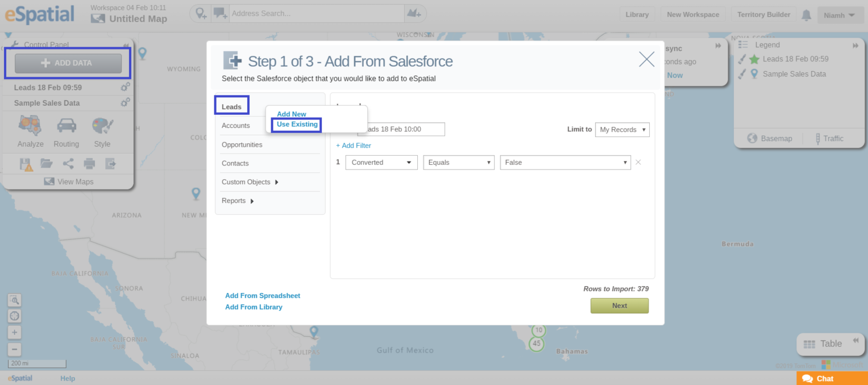The width and height of the screenshot is (868, 385).
Task: Click the share icon in Control Panel
Action: pos(68,164)
